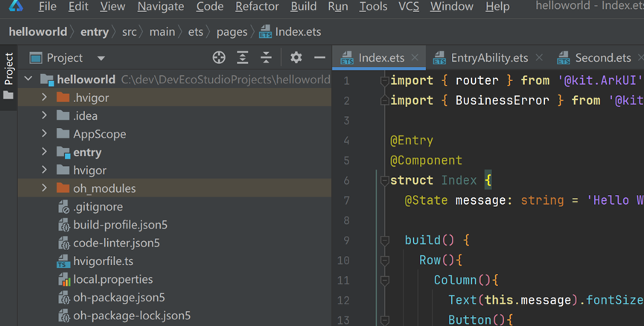
Task: Toggle fold for struct Index block
Action: point(384,181)
